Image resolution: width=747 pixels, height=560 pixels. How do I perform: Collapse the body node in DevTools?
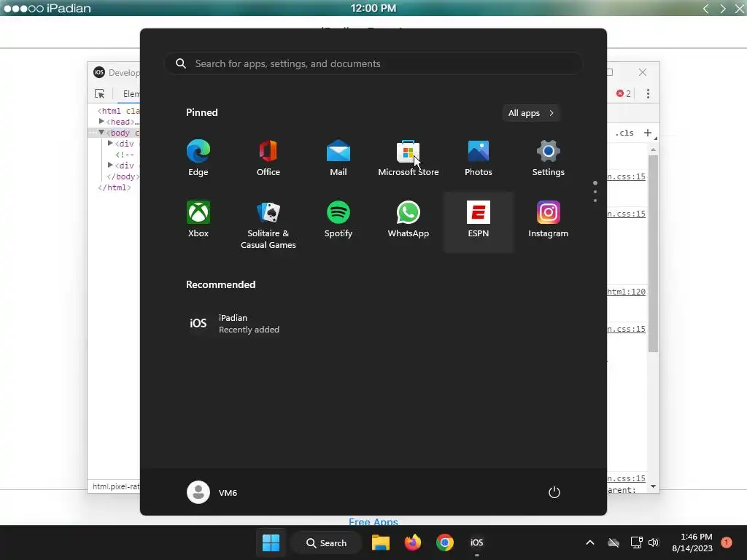pyautogui.click(x=101, y=133)
